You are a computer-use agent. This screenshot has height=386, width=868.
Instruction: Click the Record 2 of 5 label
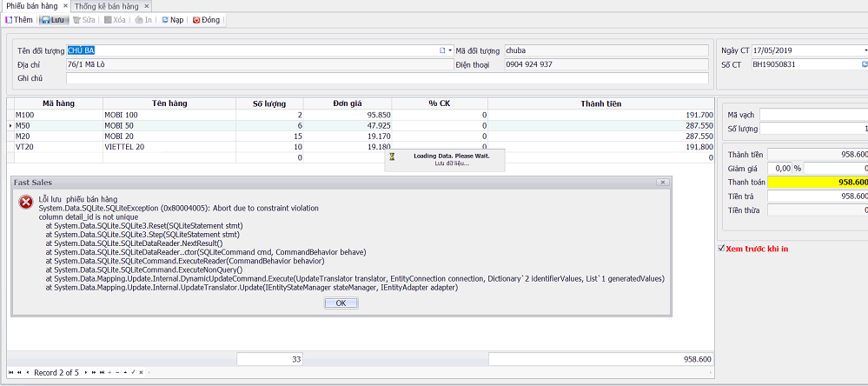[x=56, y=373]
